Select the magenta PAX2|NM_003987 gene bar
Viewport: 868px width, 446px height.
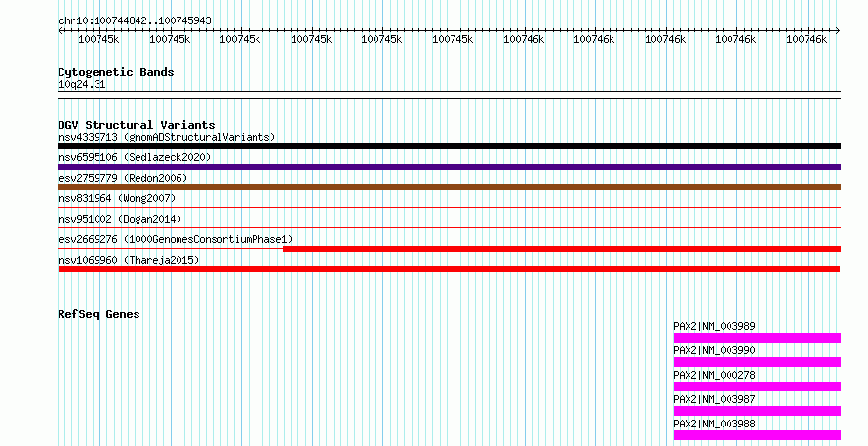click(757, 411)
